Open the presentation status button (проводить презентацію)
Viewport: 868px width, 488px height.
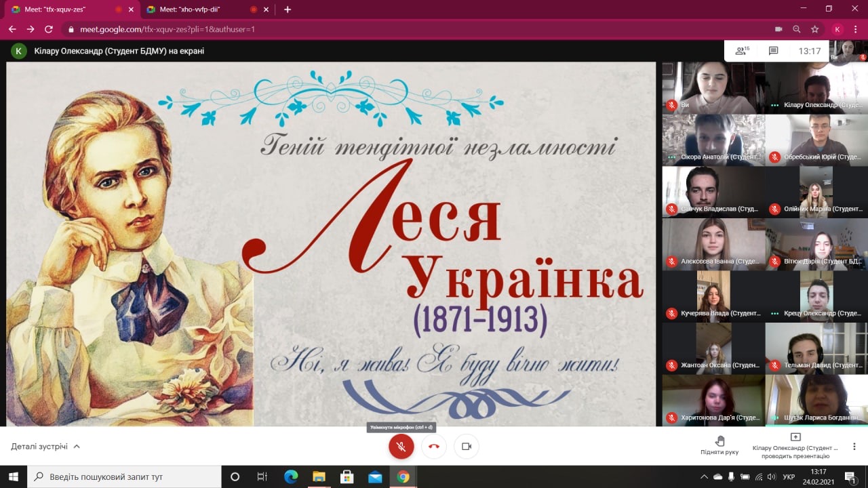(795, 446)
